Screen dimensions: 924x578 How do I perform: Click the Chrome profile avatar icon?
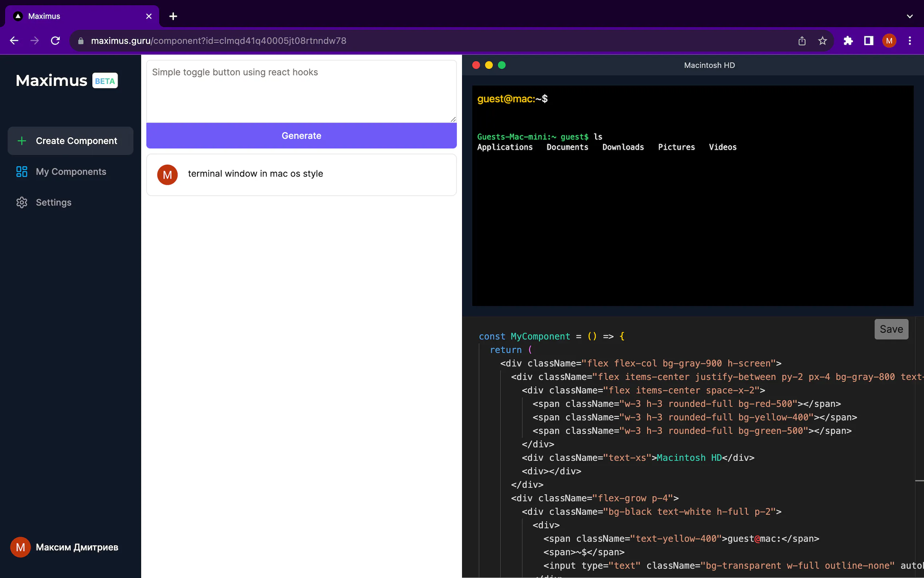click(x=889, y=41)
